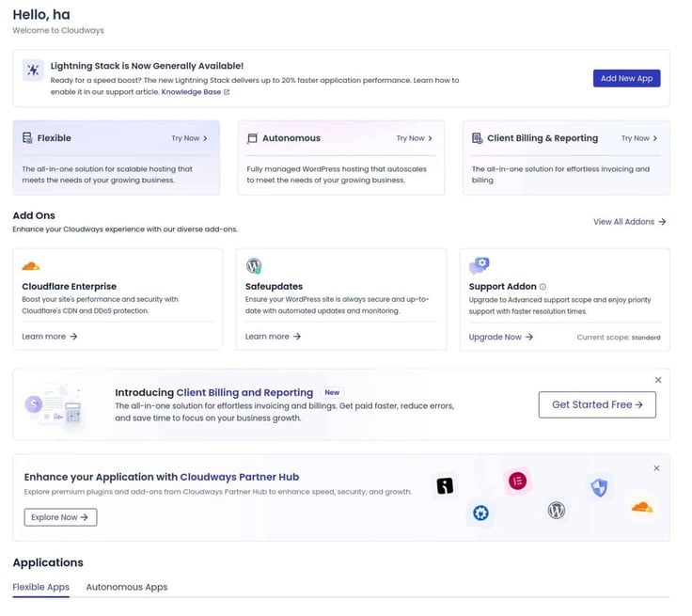692x616 pixels.
Task: Click the orange Cloudflare cloud in Partner Hub banner
Action: coord(642,507)
